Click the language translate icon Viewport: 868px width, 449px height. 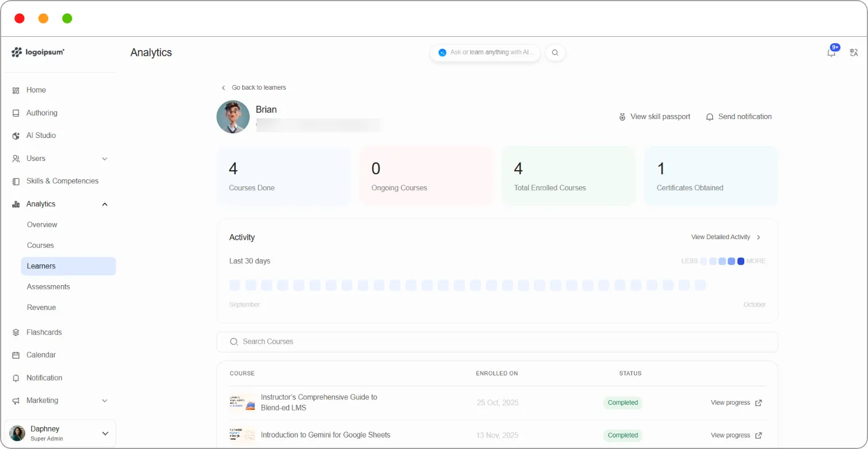854,52
